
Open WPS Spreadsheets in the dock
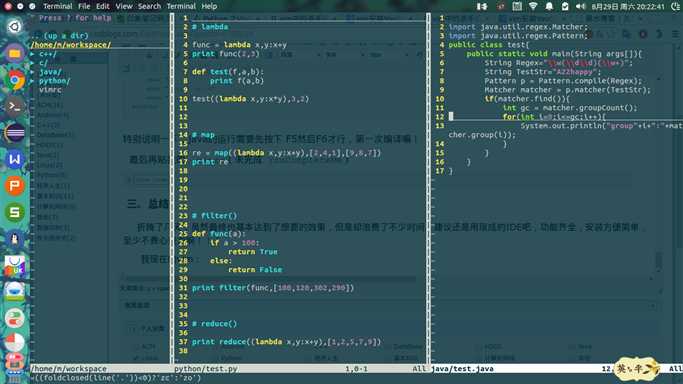[x=14, y=213]
